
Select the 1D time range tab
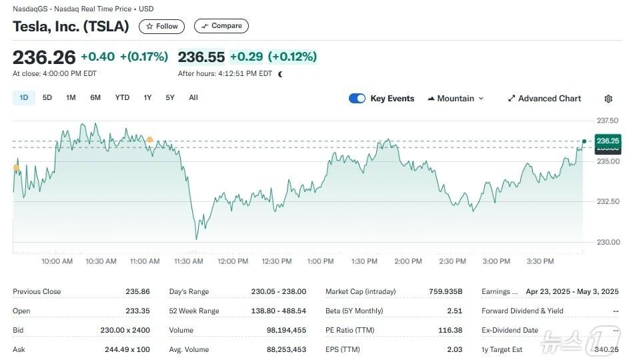pos(24,98)
